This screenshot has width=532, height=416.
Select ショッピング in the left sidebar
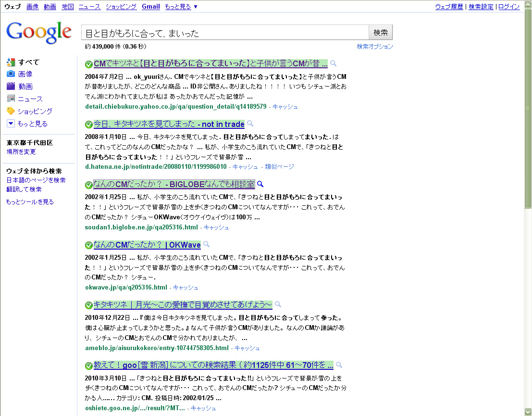(x=35, y=111)
